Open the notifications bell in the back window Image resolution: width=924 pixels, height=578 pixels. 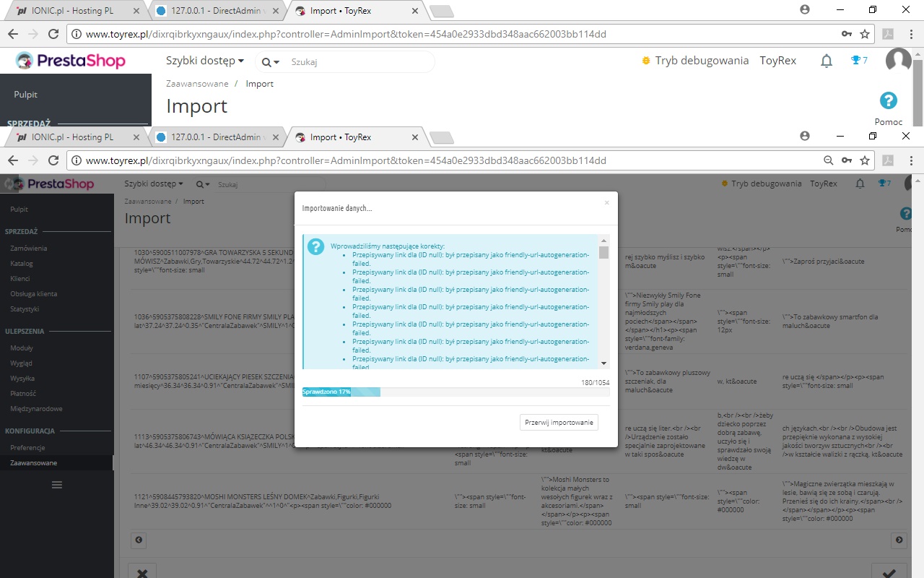tap(827, 61)
